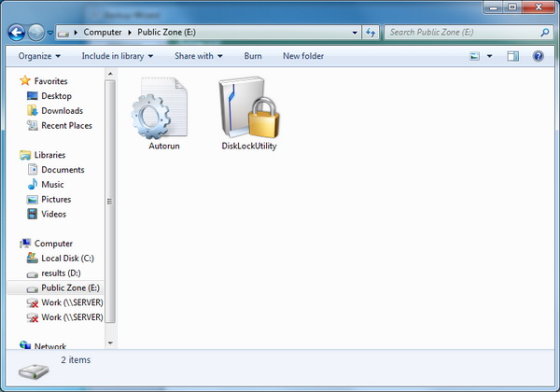Open Recent Places in sidebar
Viewport: 560px width, 392px height.
point(66,126)
